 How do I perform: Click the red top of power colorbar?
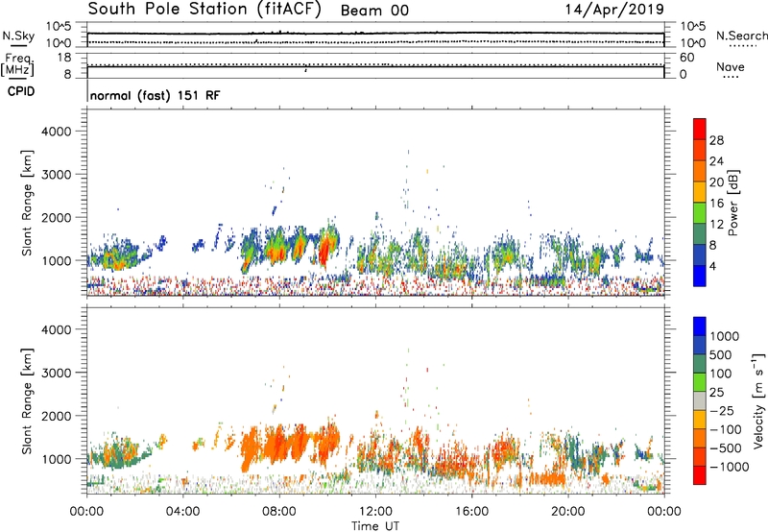point(700,129)
